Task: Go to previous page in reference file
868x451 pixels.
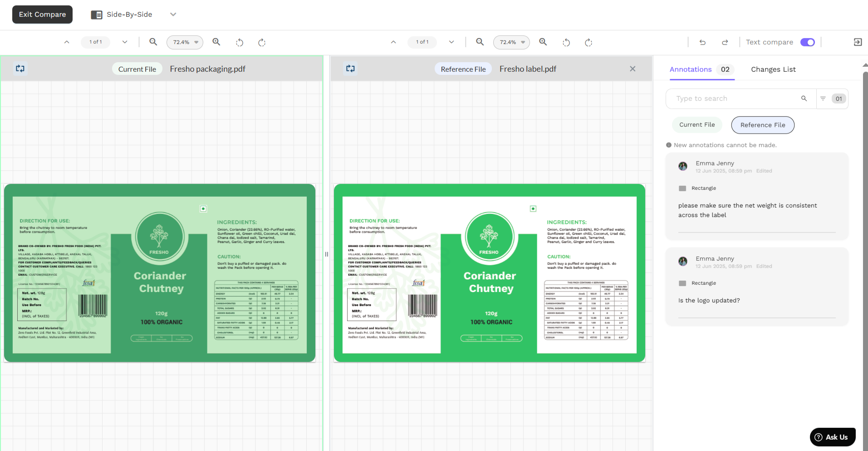Action: 393,42
